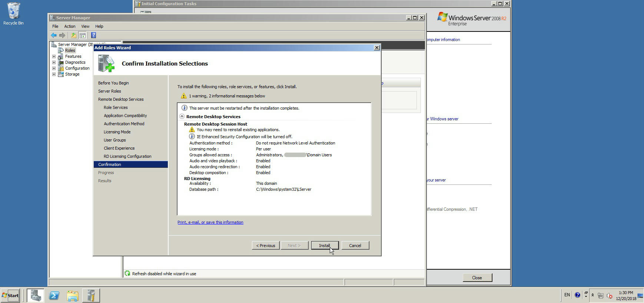Screen dimensions: 644x303
Task: Select the Storage node icon in tree
Action: click(x=61, y=74)
